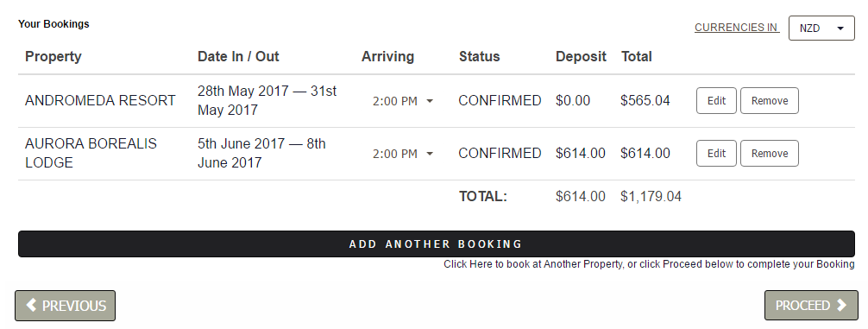The width and height of the screenshot is (868, 329).
Task: Edit the Andromeda Resort booking
Action: [716, 101]
